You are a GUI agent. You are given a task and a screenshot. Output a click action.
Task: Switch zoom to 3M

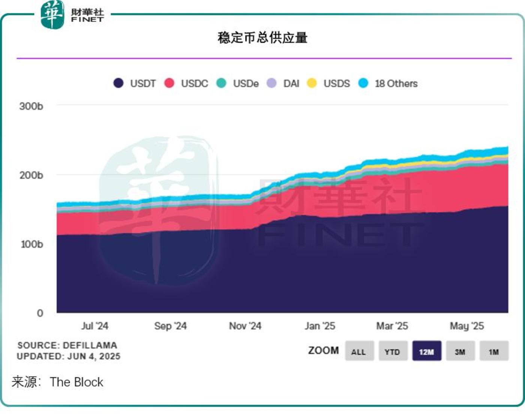pos(460,351)
